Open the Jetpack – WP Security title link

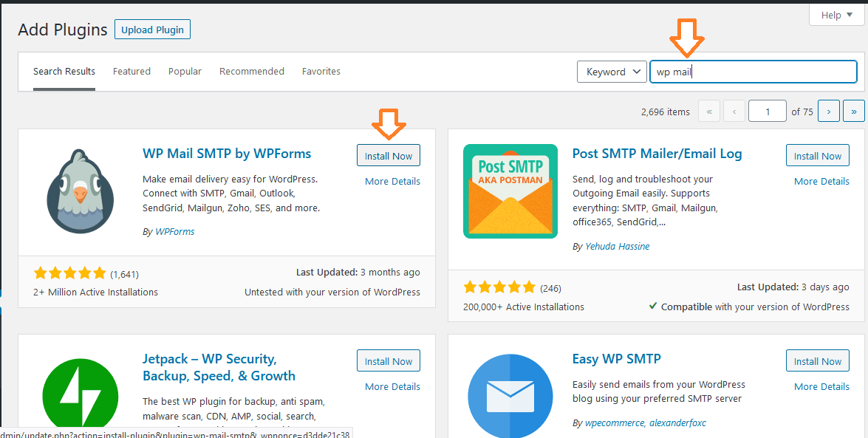click(219, 367)
